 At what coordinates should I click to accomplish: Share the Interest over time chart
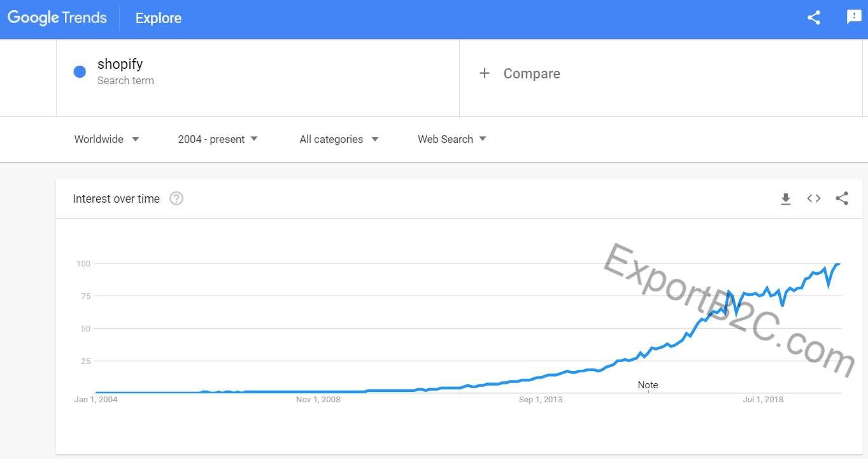pyautogui.click(x=842, y=199)
